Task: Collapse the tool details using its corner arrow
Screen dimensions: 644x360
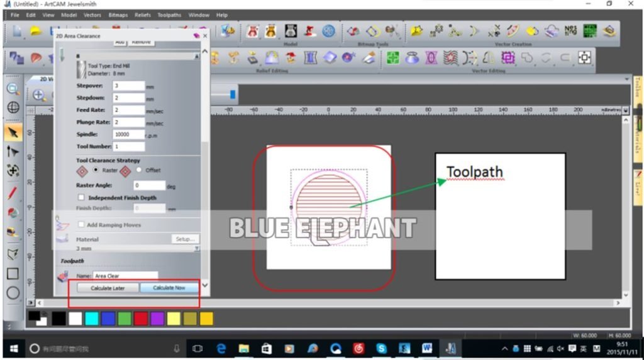Action: [x=197, y=56]
